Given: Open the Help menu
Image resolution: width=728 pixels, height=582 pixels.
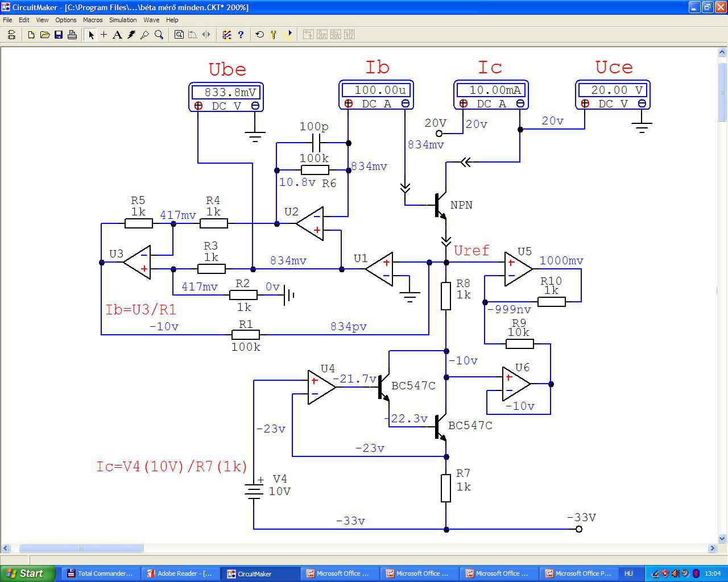Looking at the screenshot, I should click(x=172, y=20).
